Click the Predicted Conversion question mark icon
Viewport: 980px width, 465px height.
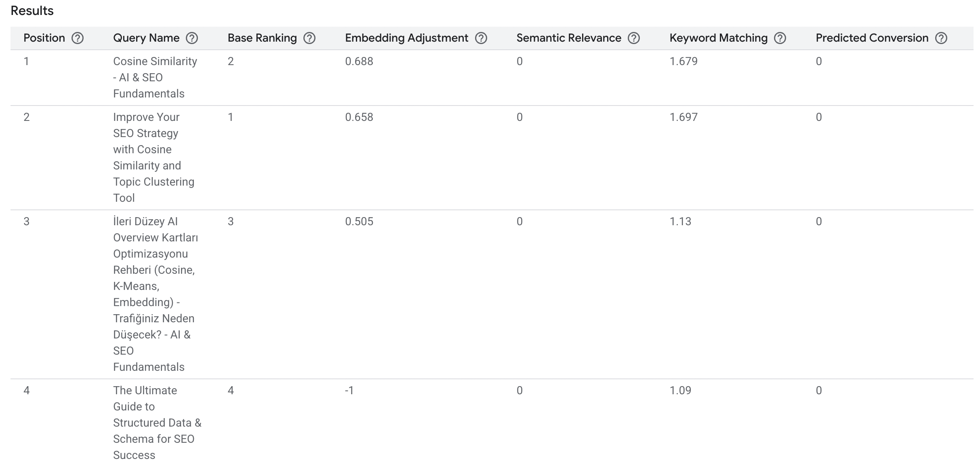[941, 38]
